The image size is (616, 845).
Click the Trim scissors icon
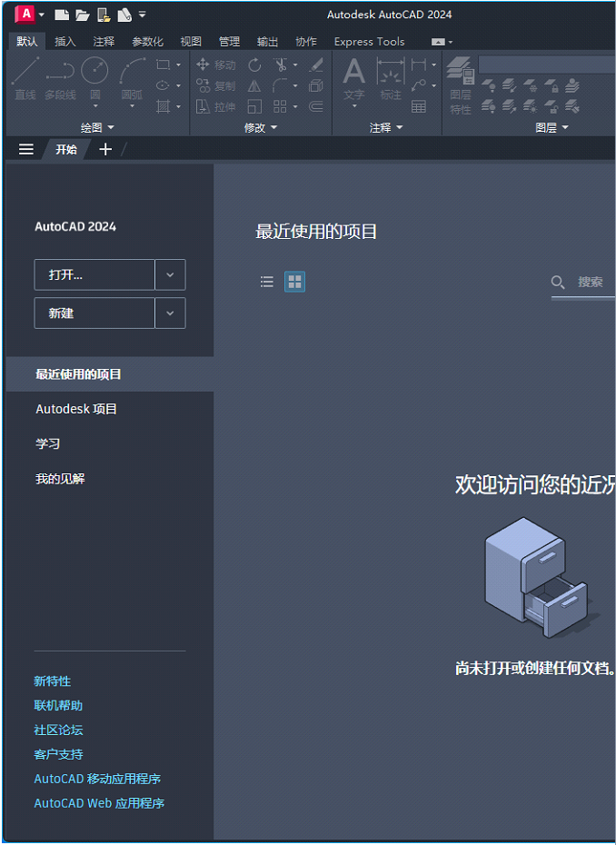(281, 65)
